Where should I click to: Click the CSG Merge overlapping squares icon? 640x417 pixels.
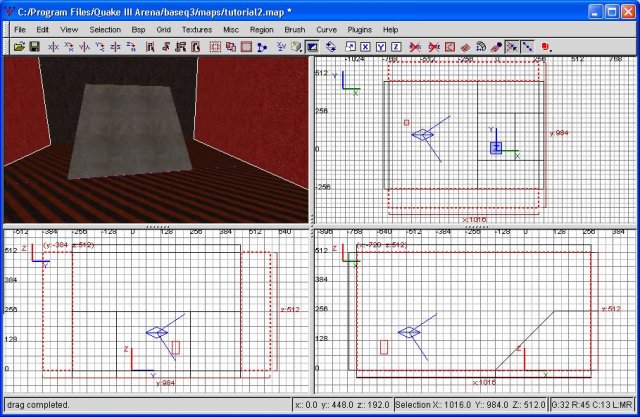point(231,47)
